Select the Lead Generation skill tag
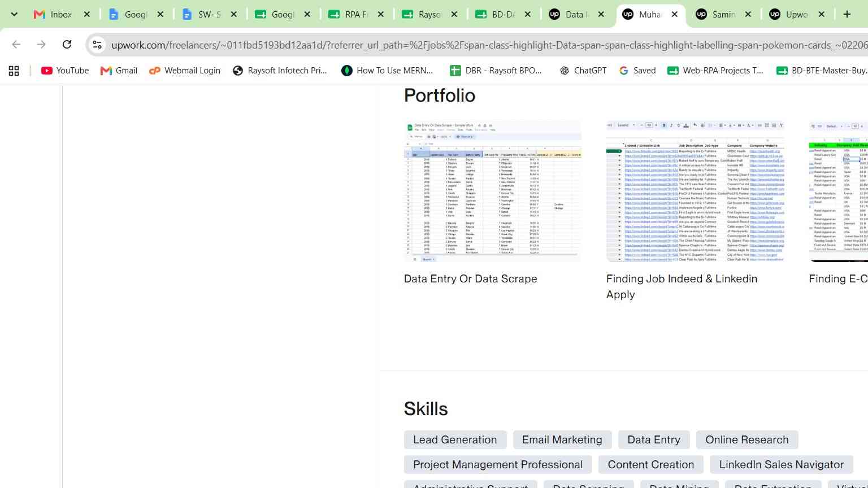The image size is (868, 488). click(455, 440)
